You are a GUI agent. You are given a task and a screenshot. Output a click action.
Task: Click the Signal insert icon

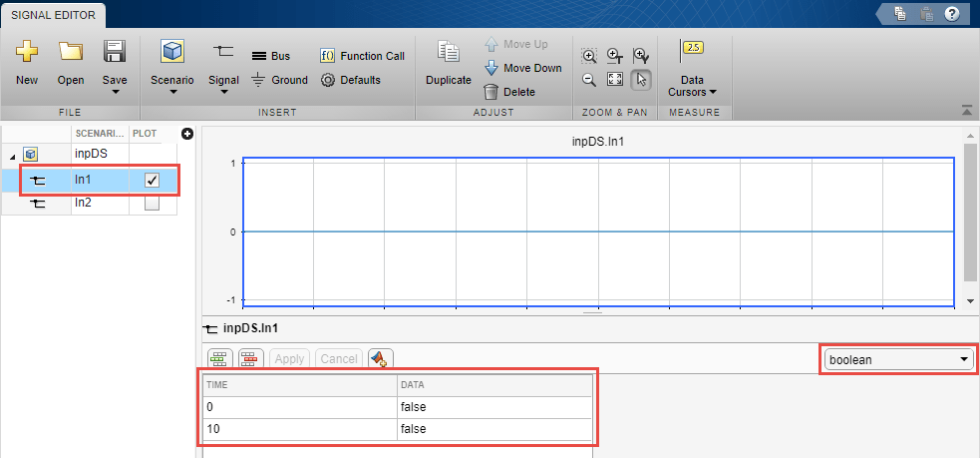(x=223, y=51)
